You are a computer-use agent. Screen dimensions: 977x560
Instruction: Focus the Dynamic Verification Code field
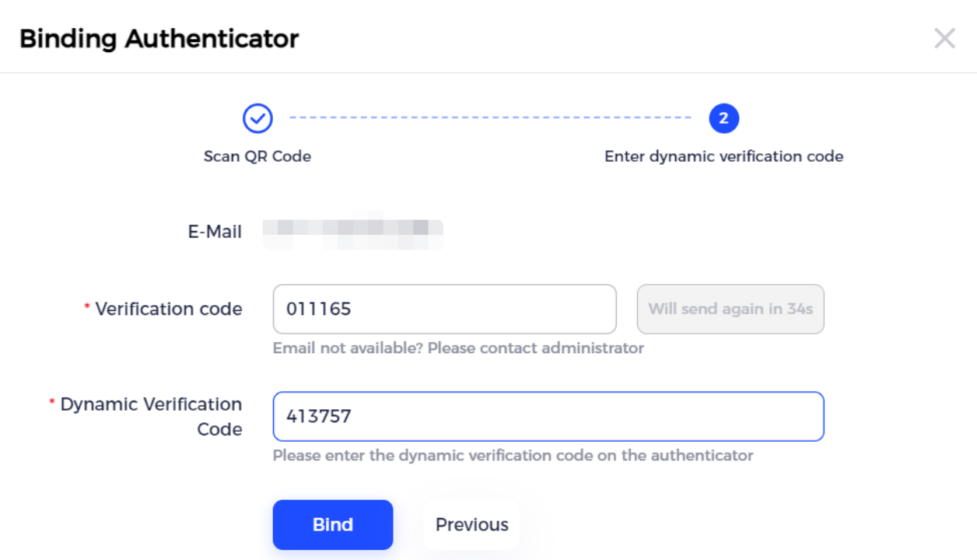548,416
